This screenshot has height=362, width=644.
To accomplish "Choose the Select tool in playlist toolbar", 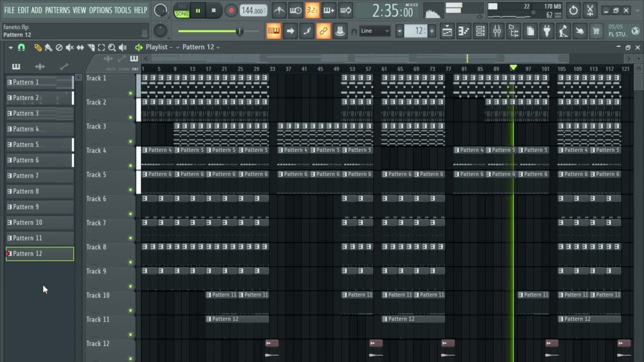I will (101, 47).
